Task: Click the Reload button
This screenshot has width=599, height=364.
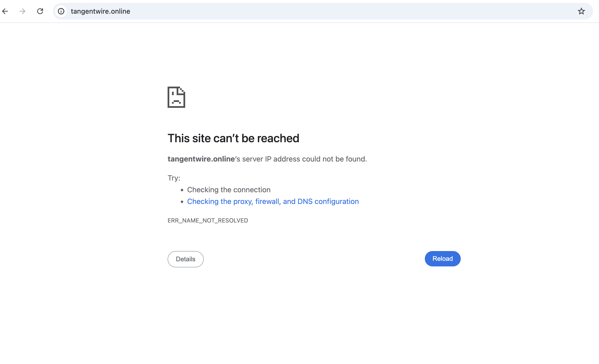Action: tap(442, 259)
